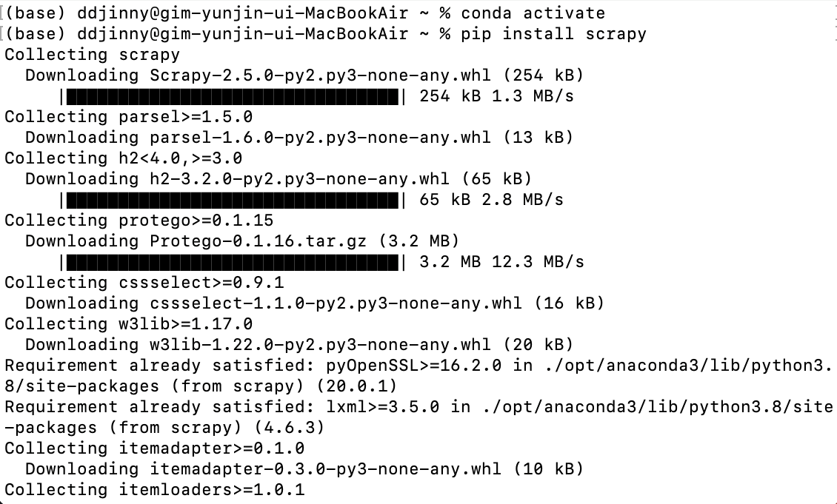Click the "Collecting protego>=0.1.15" line

[139, 221]
